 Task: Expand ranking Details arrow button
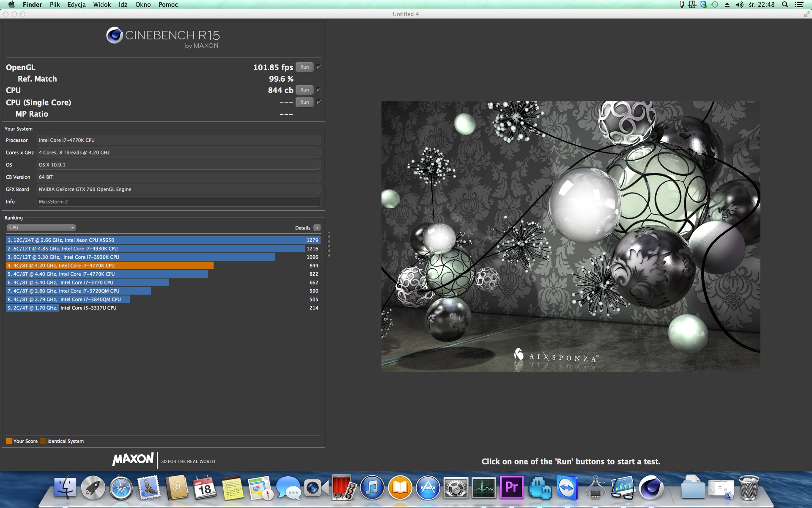(317, 228)
